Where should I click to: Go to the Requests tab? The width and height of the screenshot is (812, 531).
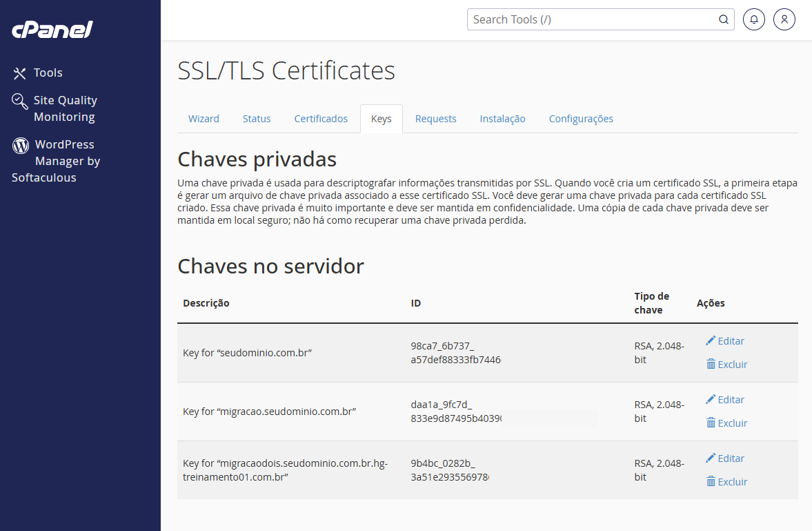click(x=435, y=119)
